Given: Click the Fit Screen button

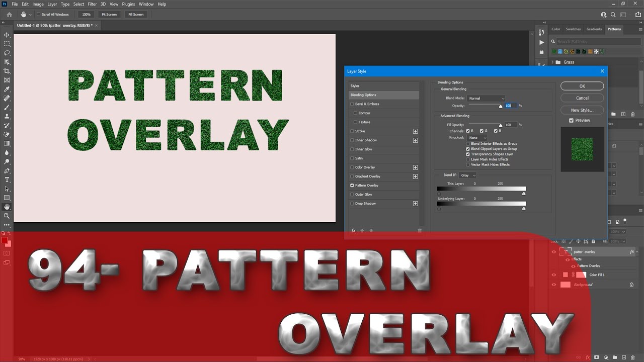Looking at the screenshot, I should [109, 15].
